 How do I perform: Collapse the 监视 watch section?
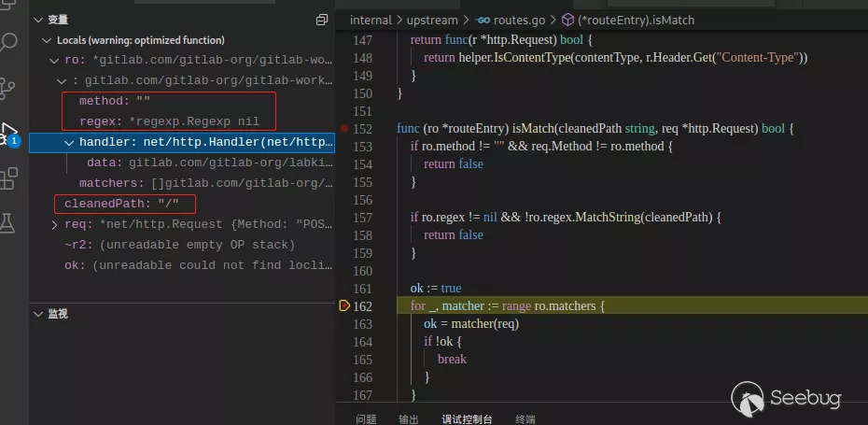[38, 314]
